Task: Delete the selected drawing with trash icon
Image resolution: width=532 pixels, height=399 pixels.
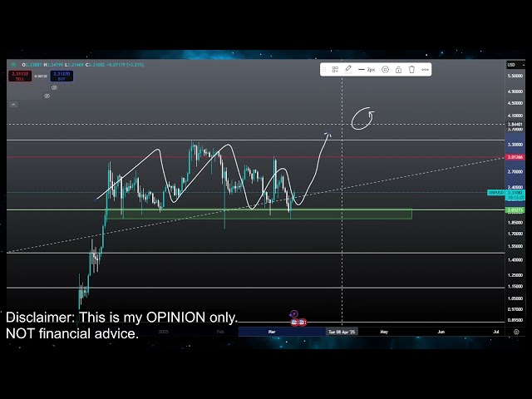Action: (411, 70)
